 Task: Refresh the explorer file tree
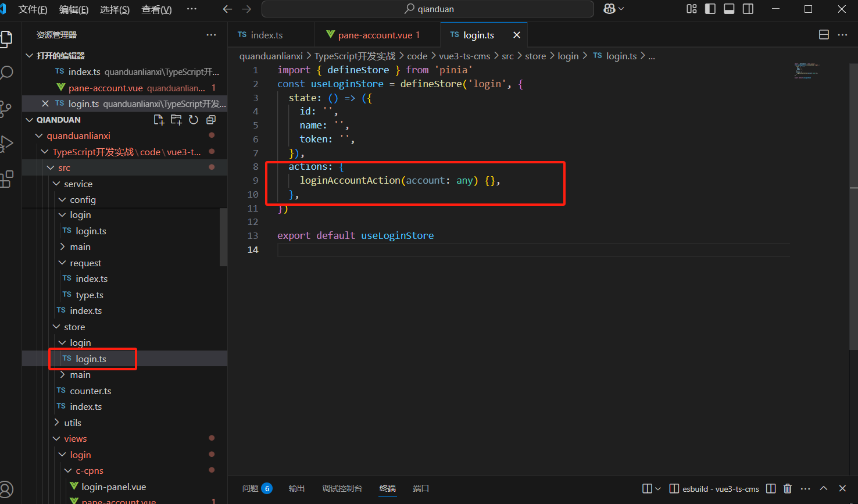click(194, 120)
